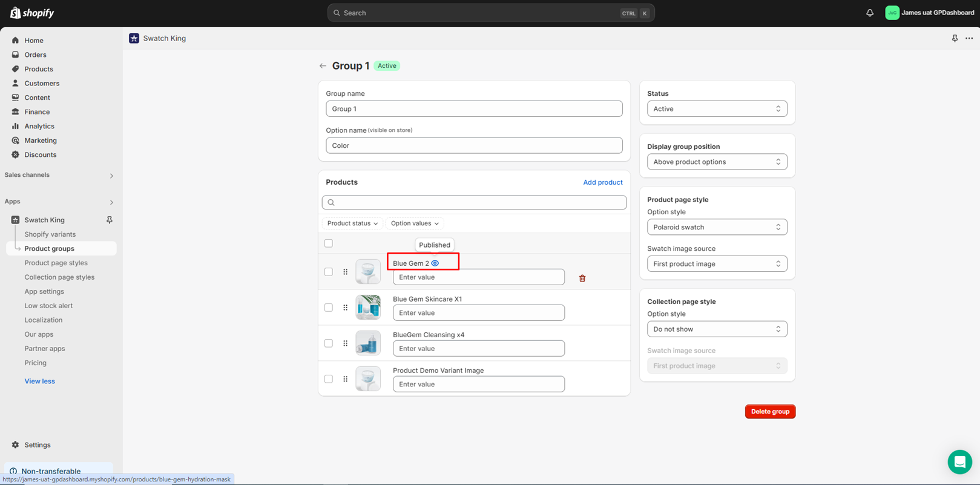The width and height of the screenshot is (980, 485).
Task: Open Partner apps in sidebar
Action: pos(44,349)
